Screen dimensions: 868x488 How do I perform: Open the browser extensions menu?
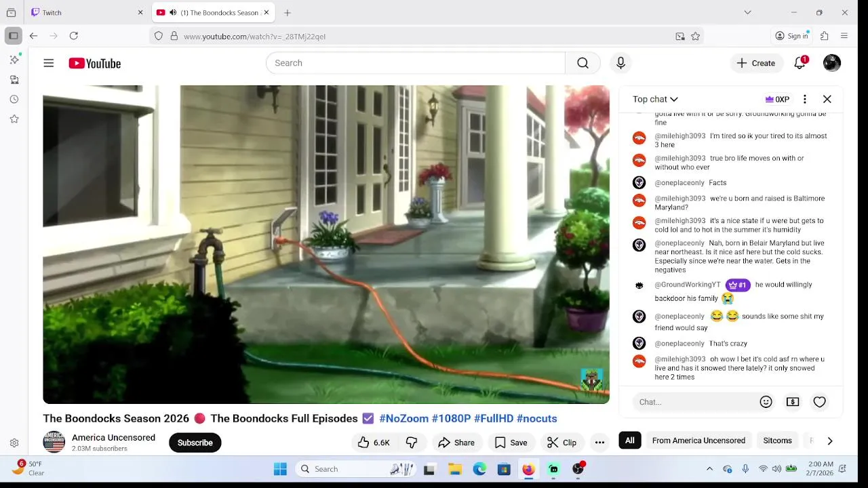(x=825, y=36)
